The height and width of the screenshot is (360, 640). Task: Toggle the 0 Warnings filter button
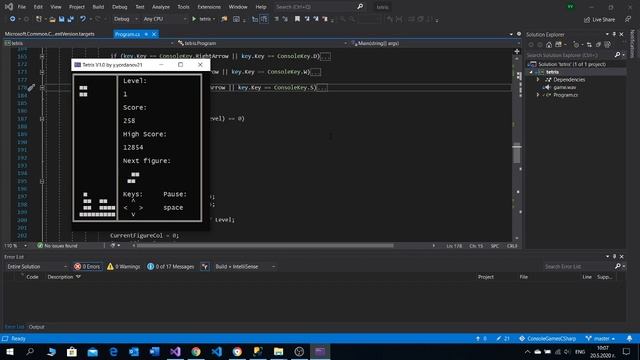click(x=123, y=267)
